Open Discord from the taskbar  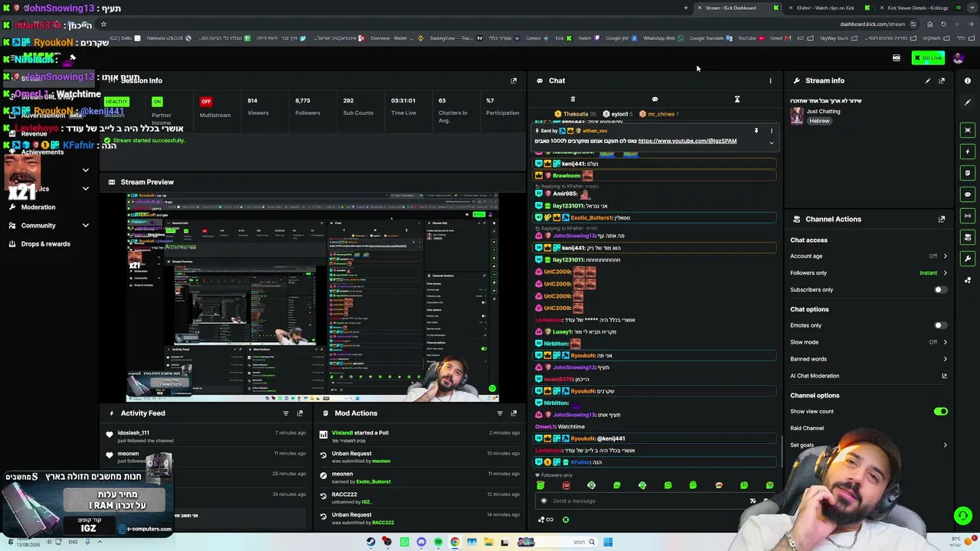click(421, 543)
